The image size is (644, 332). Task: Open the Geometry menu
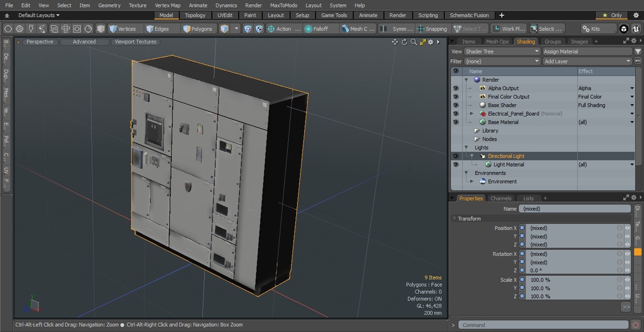pyautogui.click(x=109, y=5)
